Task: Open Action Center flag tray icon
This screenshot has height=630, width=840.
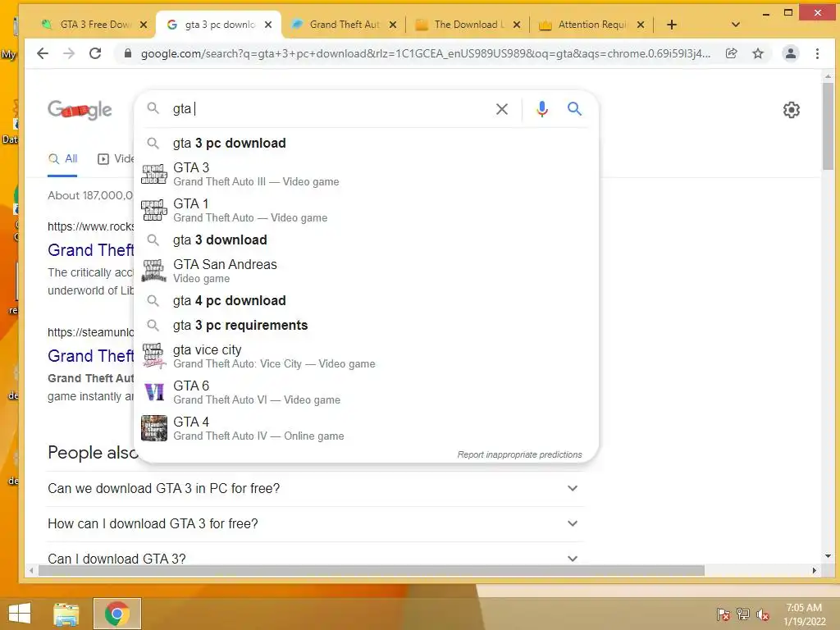Action: click(x=723, y=614)
